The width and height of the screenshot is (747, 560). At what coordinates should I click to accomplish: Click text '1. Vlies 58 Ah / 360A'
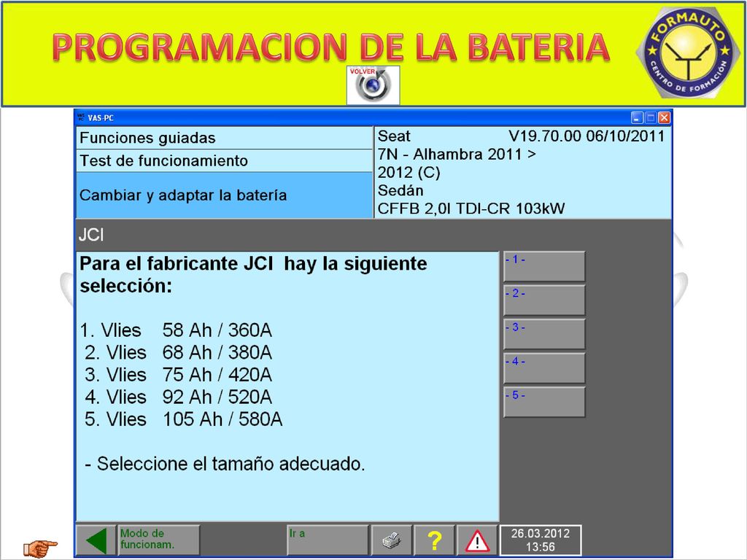176,330
